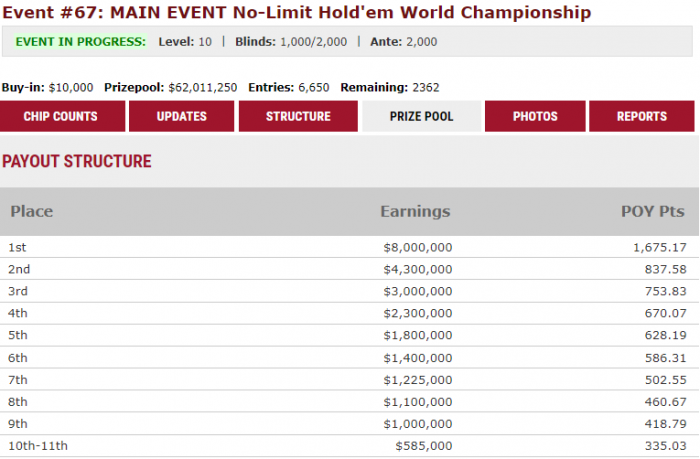Open the Structure tab
The height and width of the screenshot is (459, 700).
pyautogui.click(x=298, y=116)
